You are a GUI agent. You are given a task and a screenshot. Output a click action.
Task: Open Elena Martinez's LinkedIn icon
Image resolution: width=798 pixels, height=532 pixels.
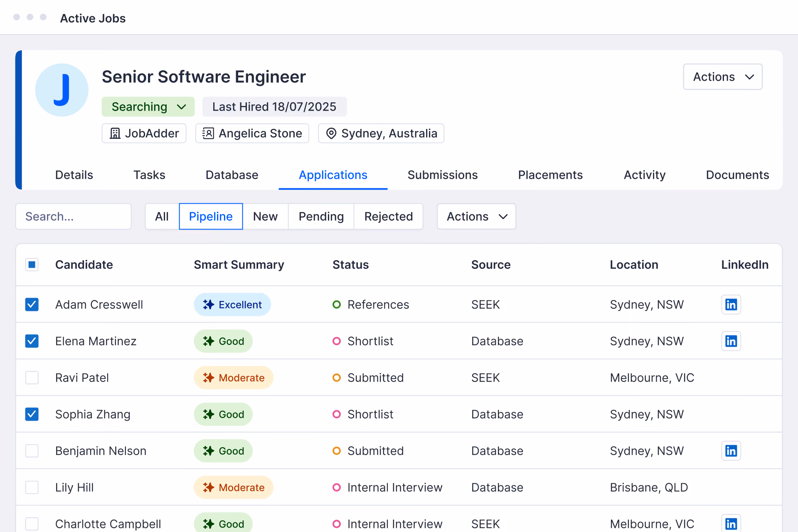point(731,341)
